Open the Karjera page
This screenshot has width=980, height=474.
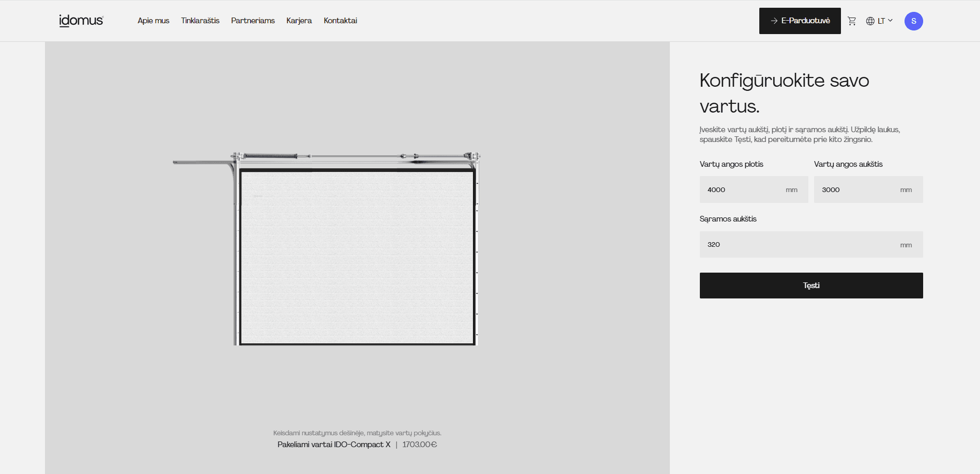pos(299,21)
